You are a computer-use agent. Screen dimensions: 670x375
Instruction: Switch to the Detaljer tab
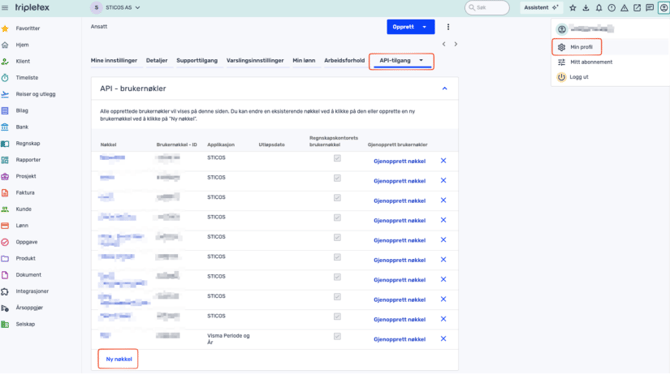(157, 61)
